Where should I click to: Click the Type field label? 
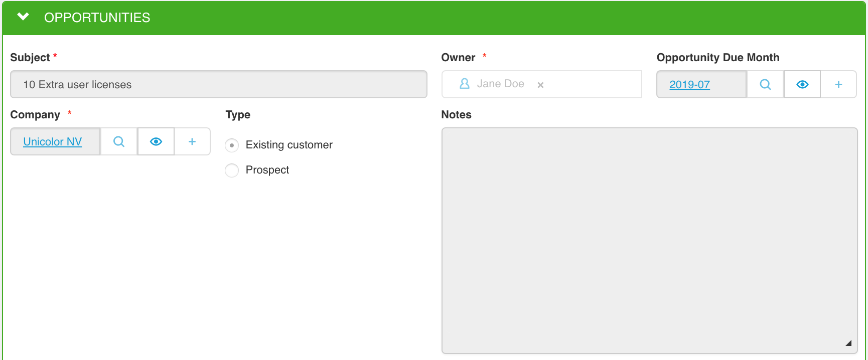click(x=238, y=115)
